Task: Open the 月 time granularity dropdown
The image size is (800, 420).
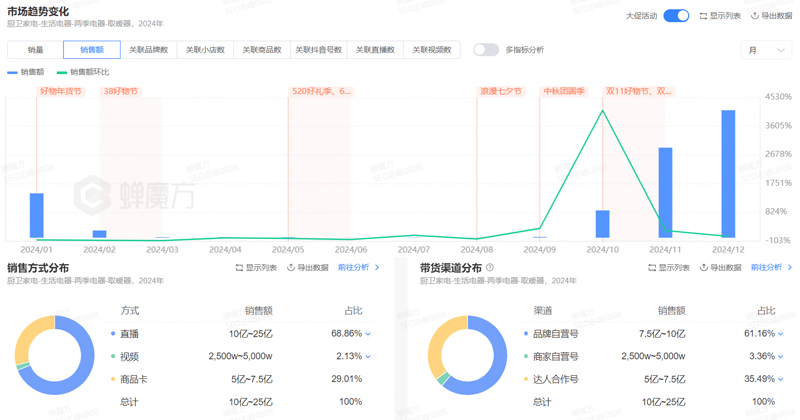Action: 766,50
